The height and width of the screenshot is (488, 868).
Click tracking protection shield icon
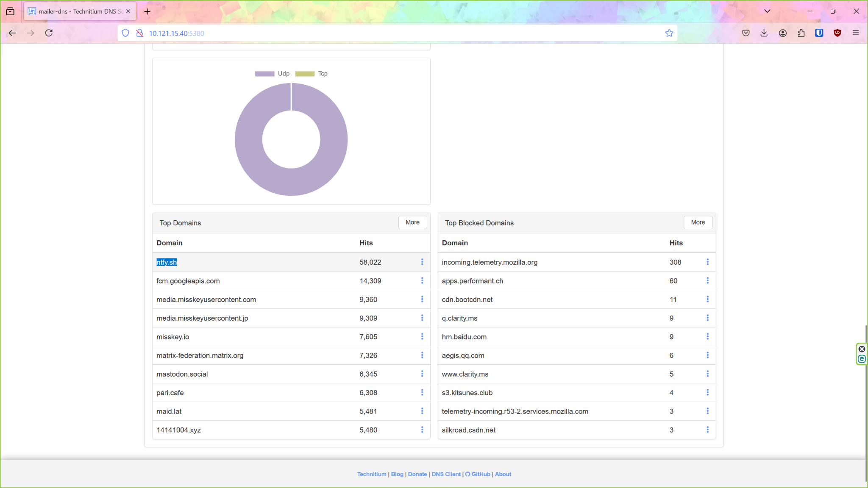(x=125, y=33)
